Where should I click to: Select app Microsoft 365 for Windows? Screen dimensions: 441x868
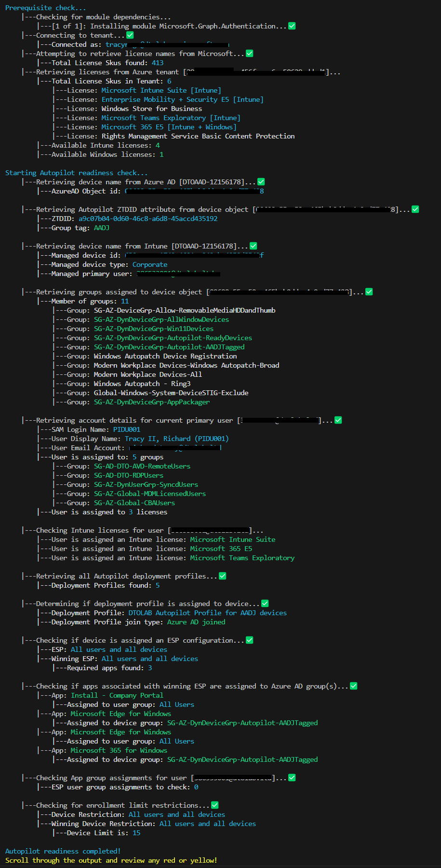click(119, 750)
